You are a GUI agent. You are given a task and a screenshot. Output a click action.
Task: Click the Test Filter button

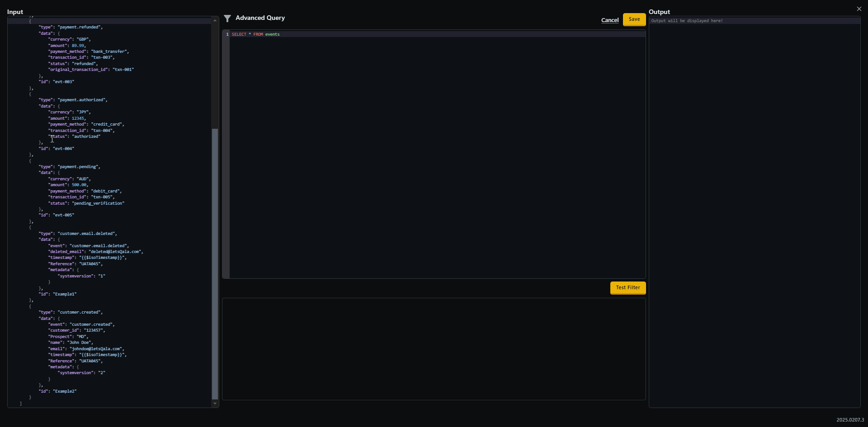click(627, 288)
